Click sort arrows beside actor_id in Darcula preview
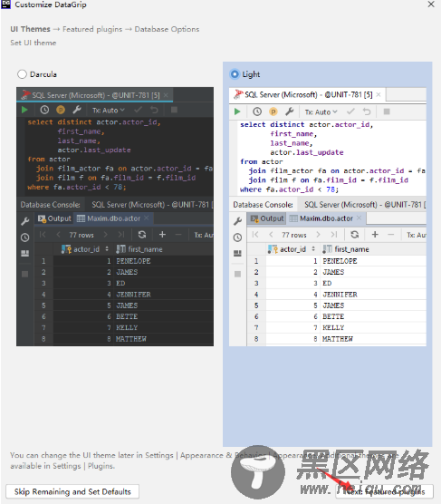Viewport: 441px width, 504px height. point(107,248)
